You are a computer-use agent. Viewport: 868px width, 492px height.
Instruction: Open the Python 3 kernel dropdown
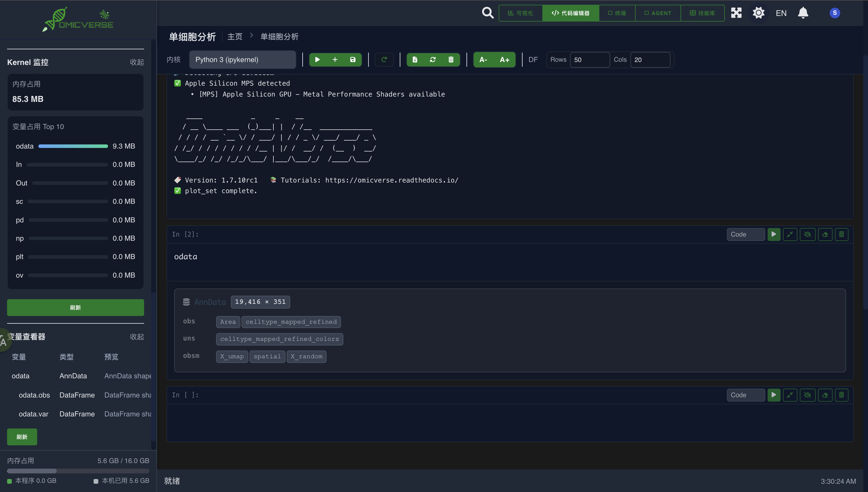[242, 59]
